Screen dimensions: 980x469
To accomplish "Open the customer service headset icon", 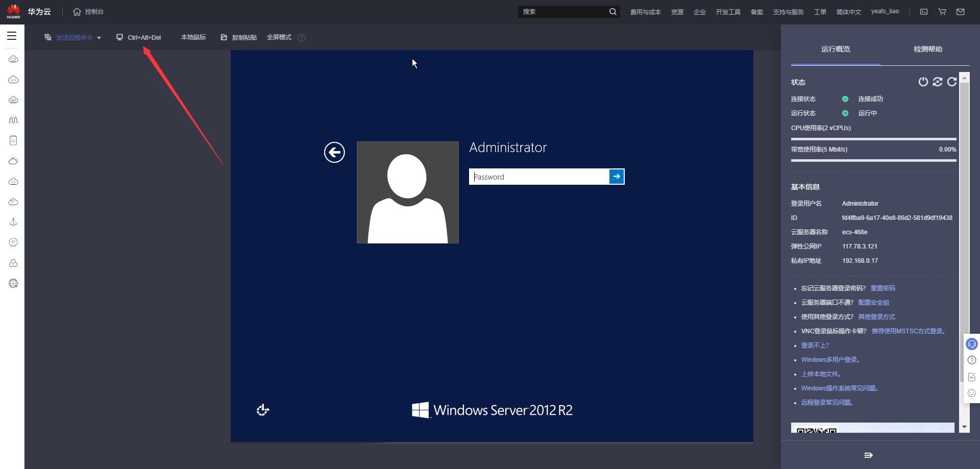I will coord(972,344).
